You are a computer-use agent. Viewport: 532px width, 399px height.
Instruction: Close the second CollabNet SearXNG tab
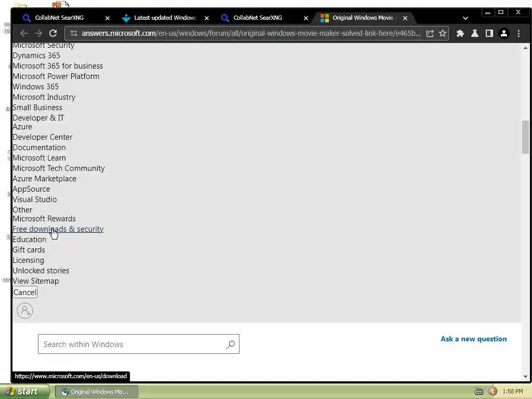(305, 18)
